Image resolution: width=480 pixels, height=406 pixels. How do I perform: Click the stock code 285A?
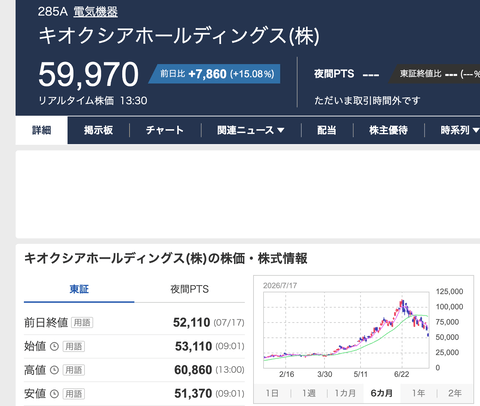point(53,12)
